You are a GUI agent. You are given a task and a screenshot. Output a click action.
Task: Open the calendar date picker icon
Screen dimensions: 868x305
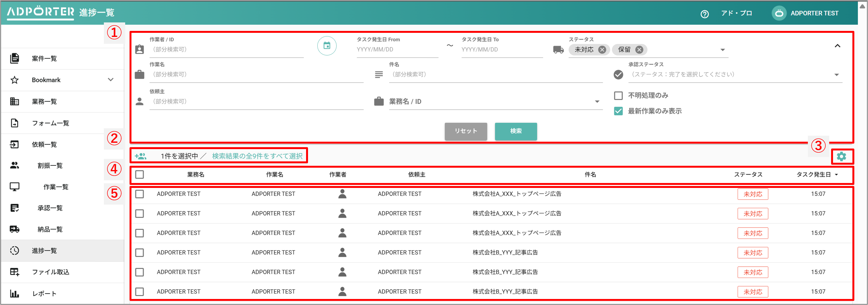point(327,46)
